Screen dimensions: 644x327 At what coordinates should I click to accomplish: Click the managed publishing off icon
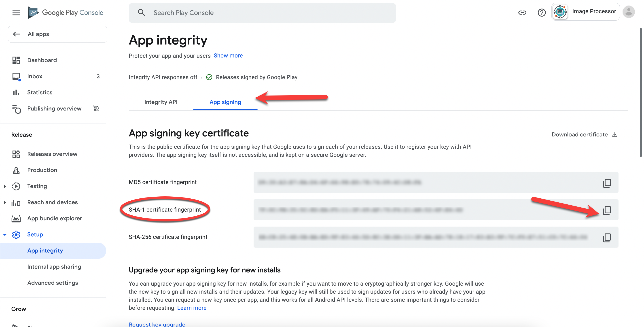pyautogui.click(x=96, y=108)
